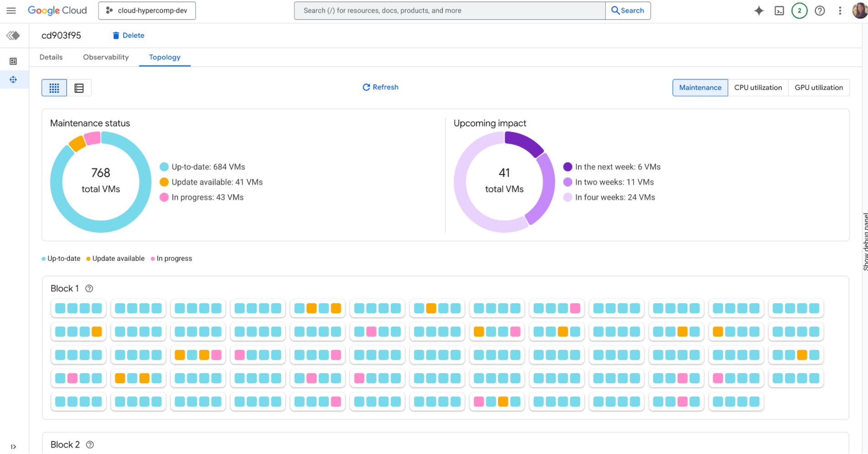Open the dashboard icon in left sidebar
The width and height of the screenshot is (868, 454).
tap(14, 60)
